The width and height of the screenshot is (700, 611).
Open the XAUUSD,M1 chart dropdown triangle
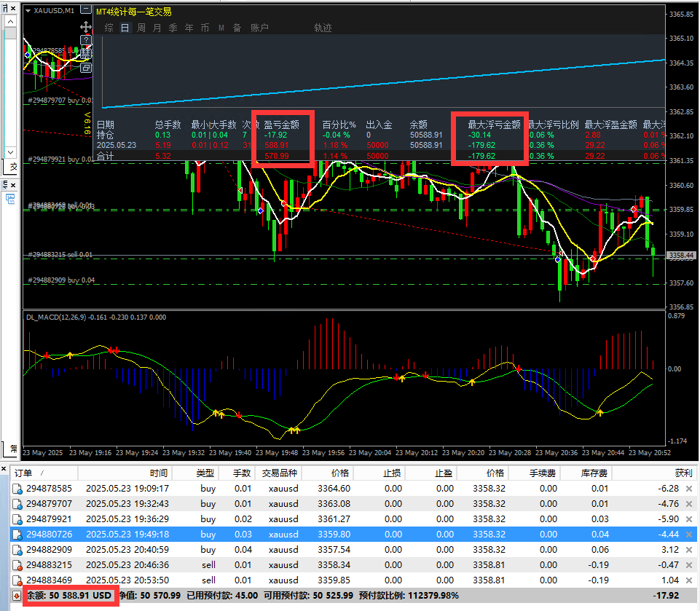tap(28, 11)
